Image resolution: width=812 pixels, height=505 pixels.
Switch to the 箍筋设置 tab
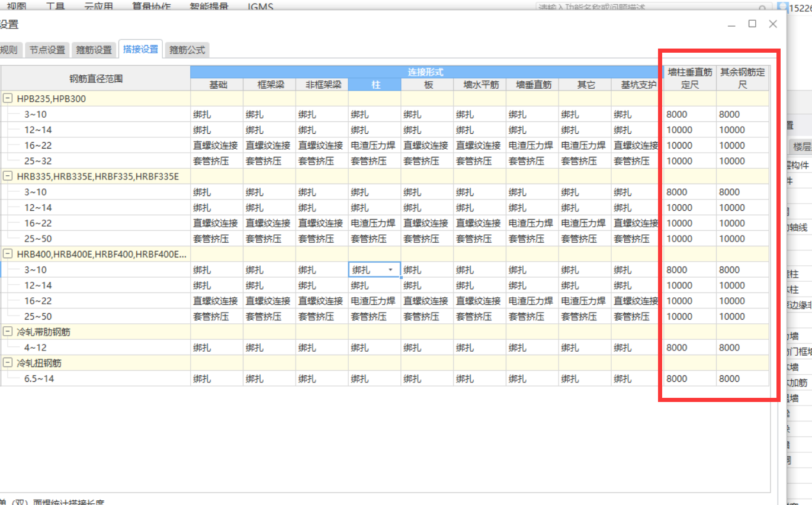94,50
